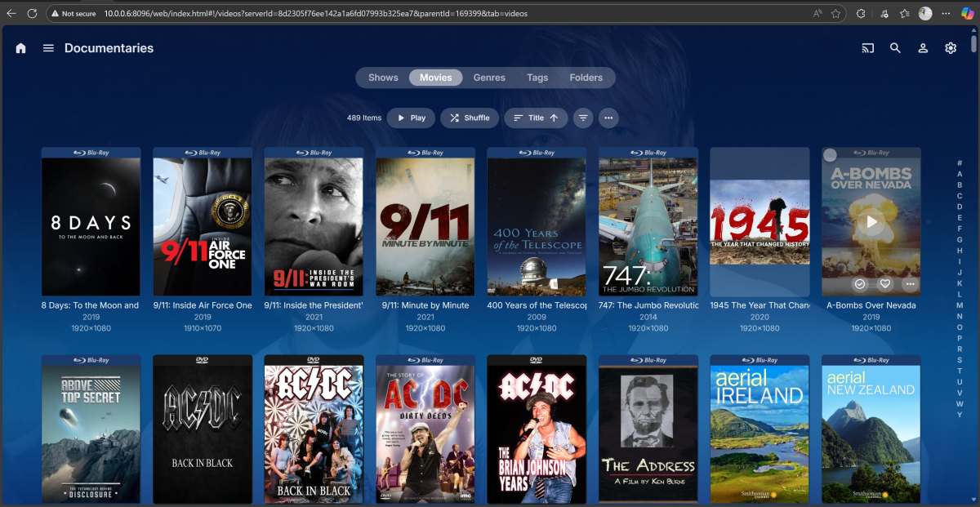Viewport: 980px width, 507px height.
Task: Go to the Emby home screen
Action: click(20, 48)
